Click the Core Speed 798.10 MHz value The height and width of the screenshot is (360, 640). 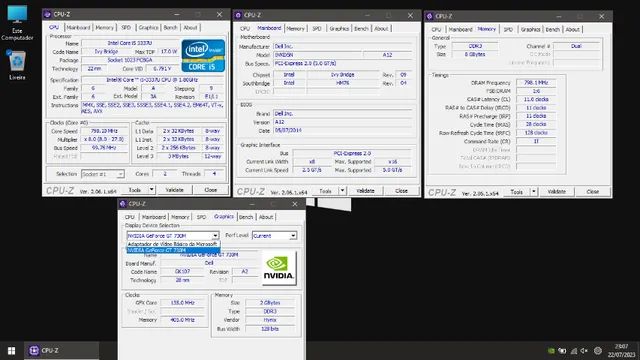point(104,131)
